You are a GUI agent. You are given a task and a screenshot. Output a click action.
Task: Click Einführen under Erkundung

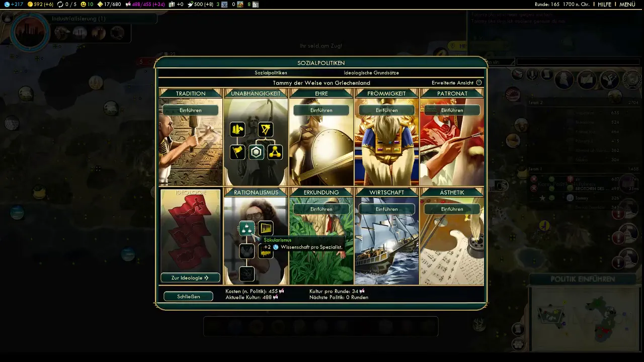(x=321, y=209)
